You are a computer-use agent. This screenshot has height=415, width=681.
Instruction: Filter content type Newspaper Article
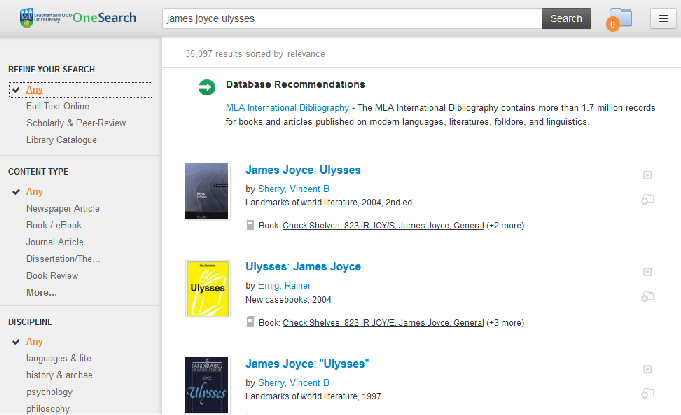pyautogui.click(x=63, y=209)
